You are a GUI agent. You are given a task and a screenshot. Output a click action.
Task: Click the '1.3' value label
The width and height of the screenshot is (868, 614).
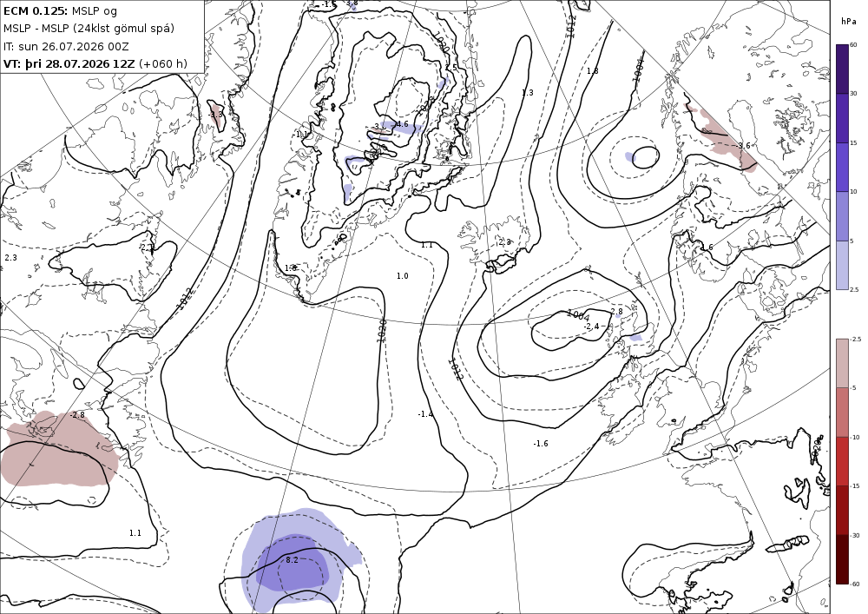coord(528,92)
